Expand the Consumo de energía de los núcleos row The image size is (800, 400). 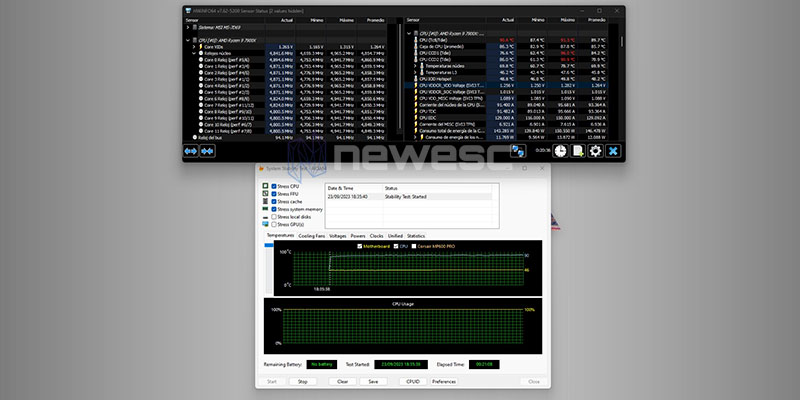point(415,137)
